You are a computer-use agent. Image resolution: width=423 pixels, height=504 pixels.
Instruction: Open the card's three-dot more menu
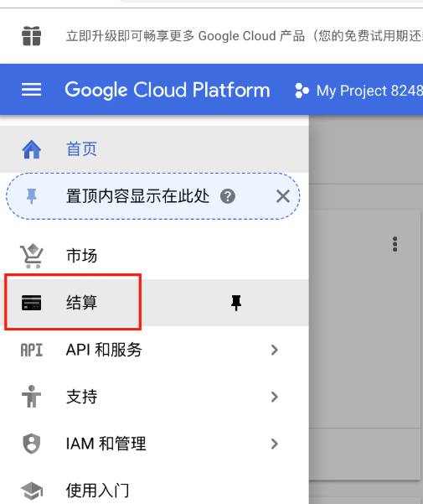(395, 244)
